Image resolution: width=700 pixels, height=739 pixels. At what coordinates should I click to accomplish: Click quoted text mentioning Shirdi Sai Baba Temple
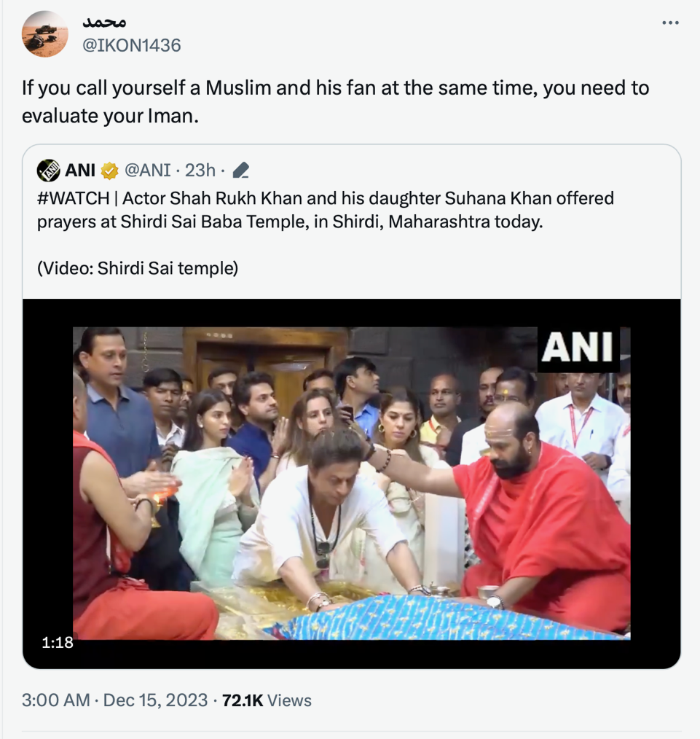pyautogui.click(x=290, y=222)
